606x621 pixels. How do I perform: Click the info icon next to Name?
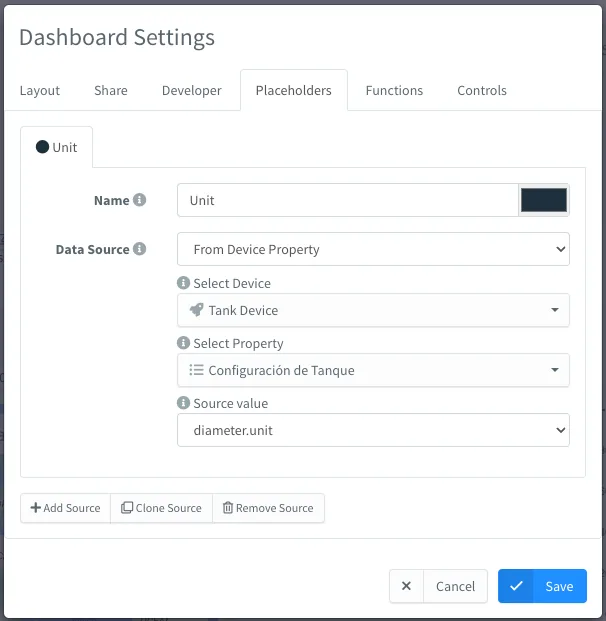pos(139,200)
